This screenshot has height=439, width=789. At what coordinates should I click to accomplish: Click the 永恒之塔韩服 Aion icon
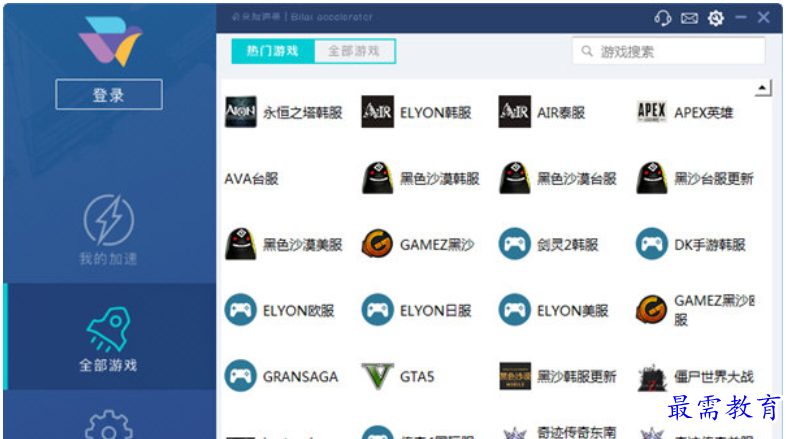click(x=241, y=112)
